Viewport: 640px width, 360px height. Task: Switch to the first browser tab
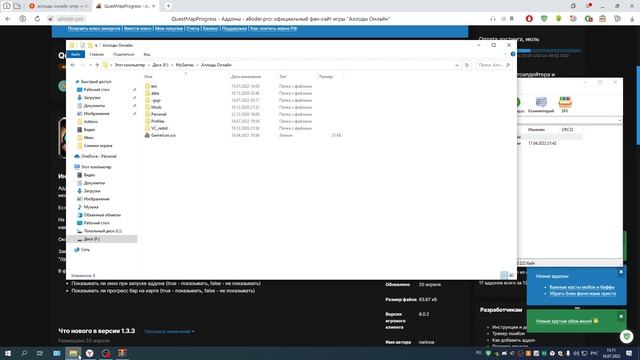click(58, 6)
